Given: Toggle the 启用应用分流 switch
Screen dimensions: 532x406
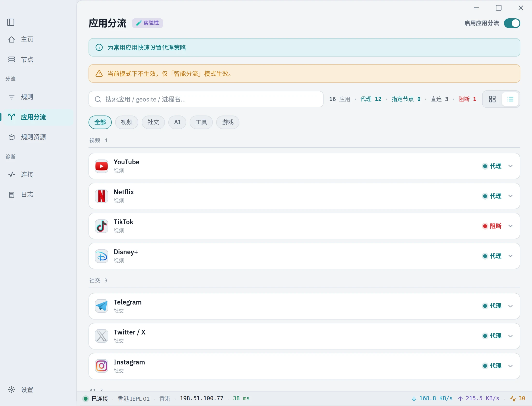Looking at the screenshot, I should click(x=512, y=23).
